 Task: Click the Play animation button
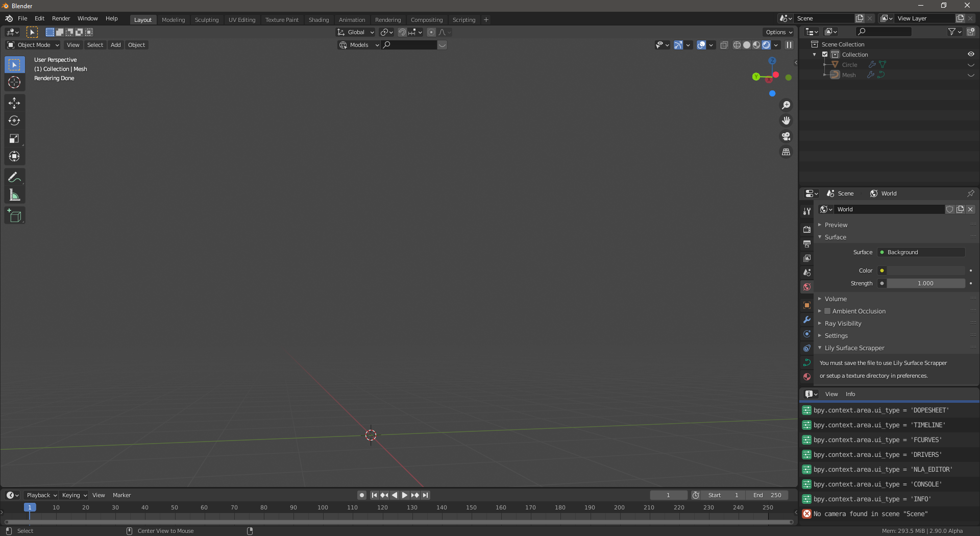[405, 495]
